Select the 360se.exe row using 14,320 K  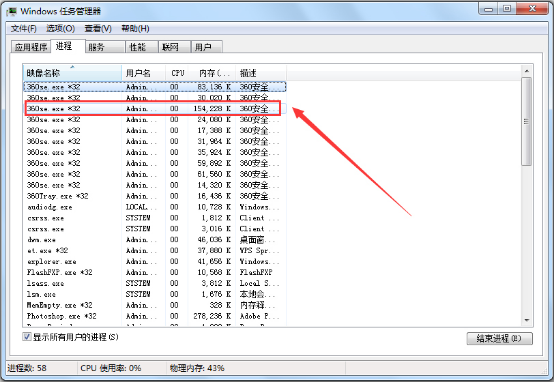coord(155,185)
